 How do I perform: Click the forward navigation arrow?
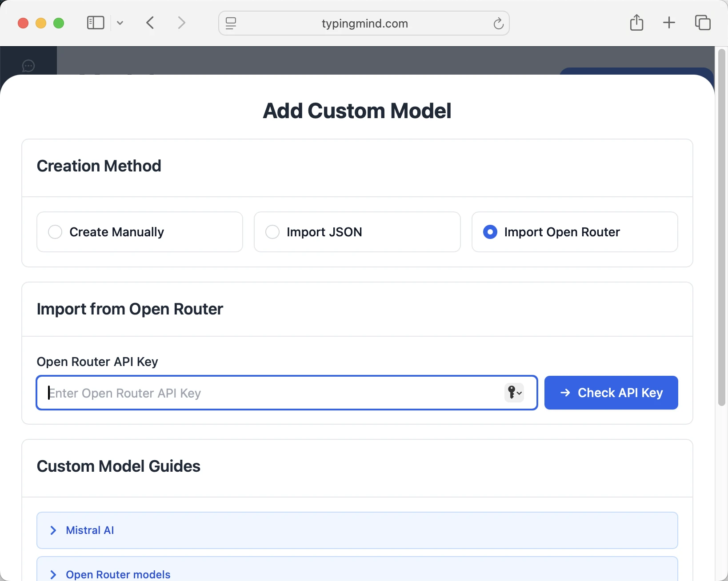(x=181, y=23)
